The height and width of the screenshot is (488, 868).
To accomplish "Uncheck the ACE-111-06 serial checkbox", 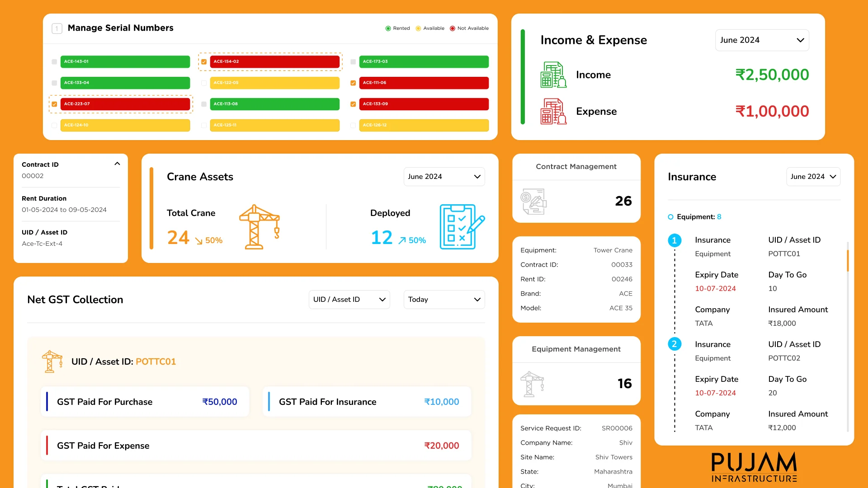I will pyautogui.click(x=353, y=83).
